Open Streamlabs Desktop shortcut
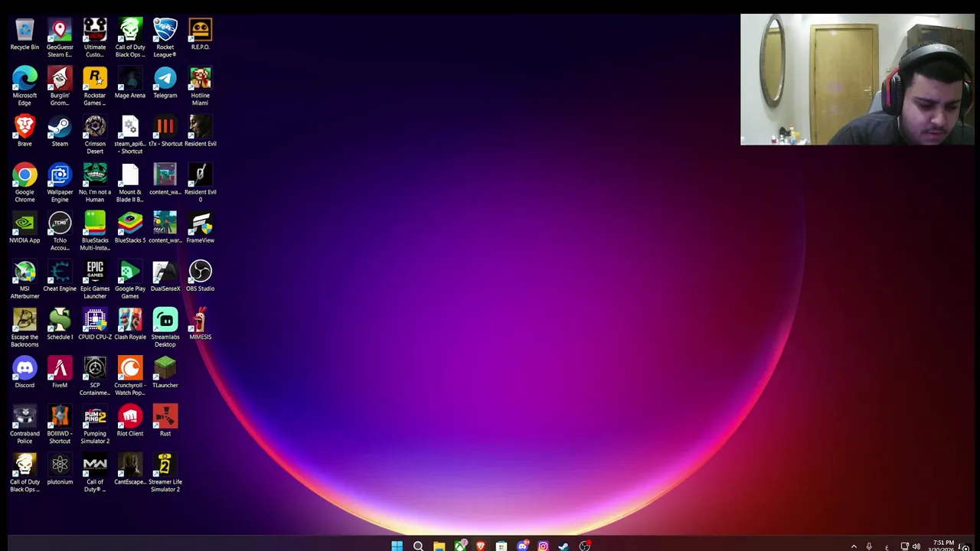The image size is (980, 551). [x=165, y=328]
